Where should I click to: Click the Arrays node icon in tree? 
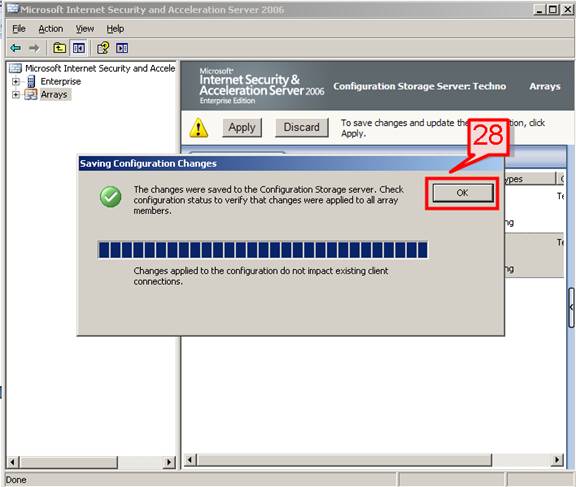coord(31,95)
